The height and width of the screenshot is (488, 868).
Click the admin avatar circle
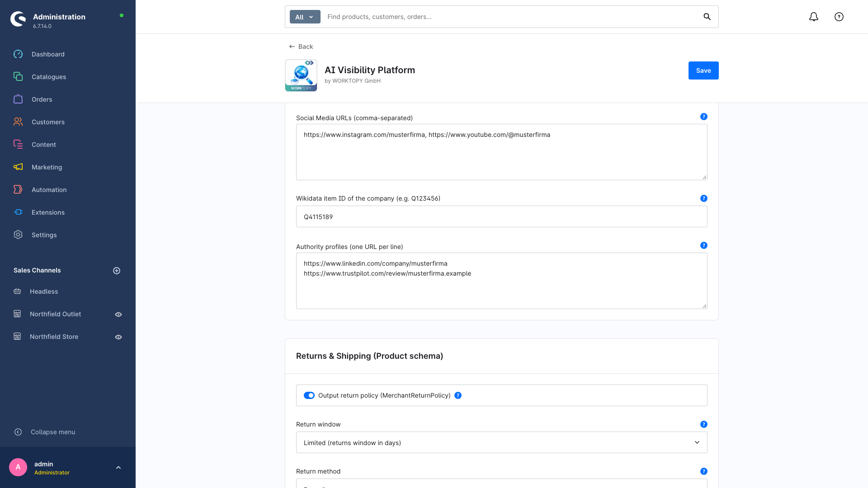(x=18, y=467)
